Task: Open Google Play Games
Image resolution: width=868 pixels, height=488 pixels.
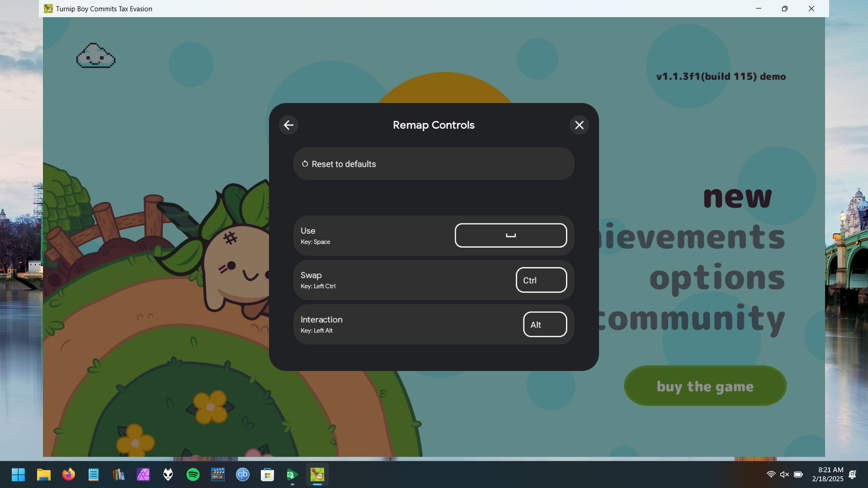Action: tap(292, 474)
